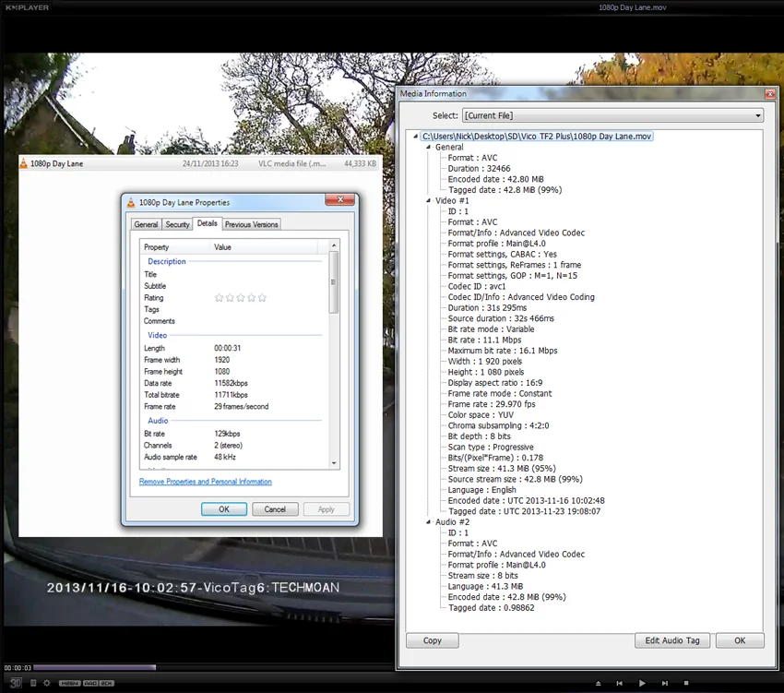Collapse the Video #1 tree section
Image resolution: width=784 pixels, height=693 pixels.
tap(428, 200)
